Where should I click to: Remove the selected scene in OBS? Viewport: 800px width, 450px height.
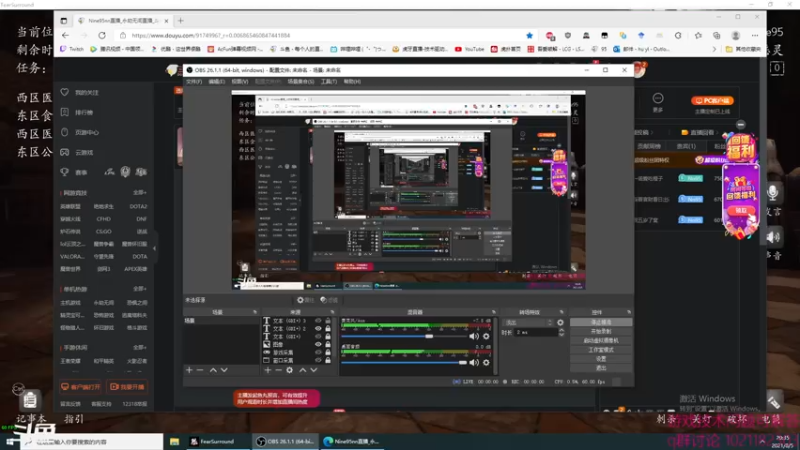(x=200, y=370)
